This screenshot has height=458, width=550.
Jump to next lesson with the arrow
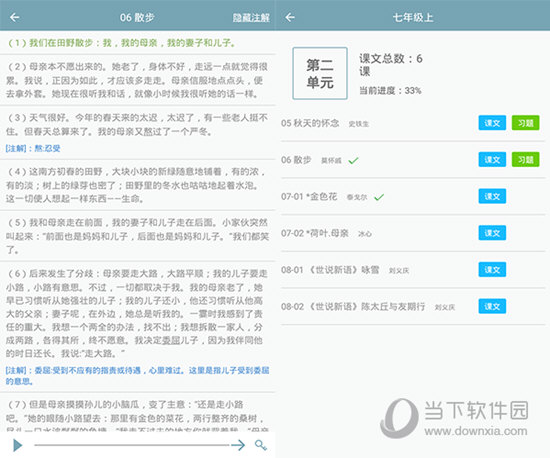(238, 445)
